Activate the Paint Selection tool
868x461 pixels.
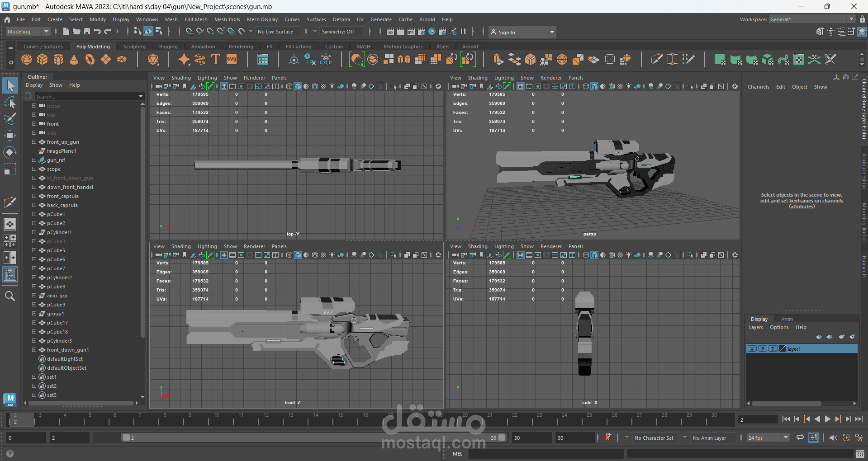coord(10,119)
